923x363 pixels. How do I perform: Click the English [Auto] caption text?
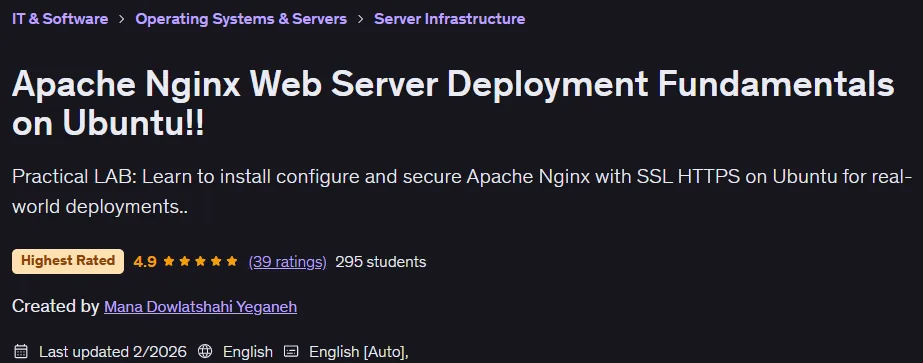[359, 352]
